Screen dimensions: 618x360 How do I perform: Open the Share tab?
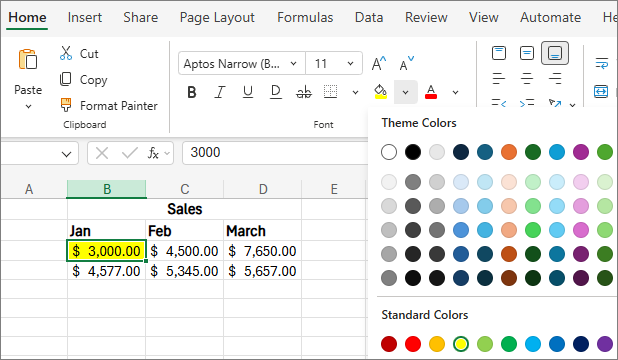pos(141,18)
